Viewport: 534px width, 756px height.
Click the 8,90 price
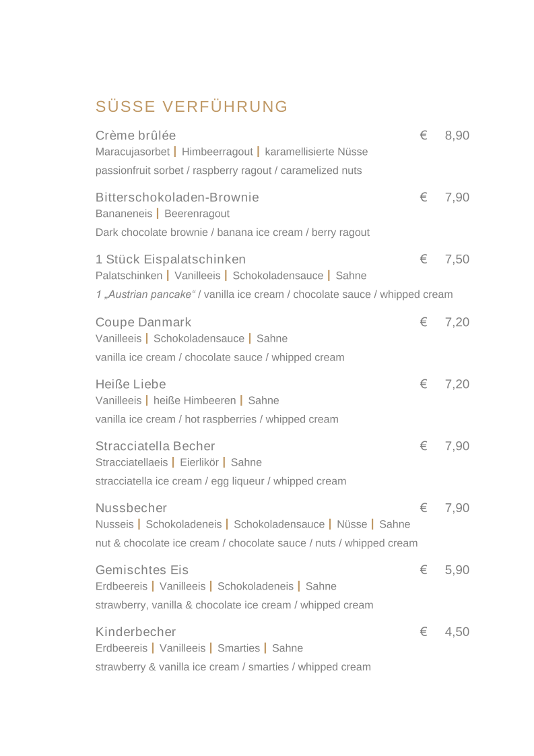pos(457,135)
